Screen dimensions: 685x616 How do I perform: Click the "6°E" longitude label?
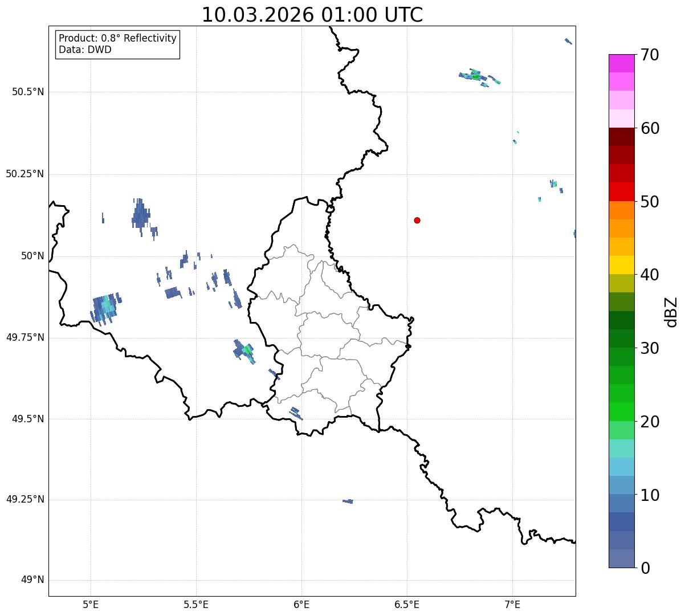pos(301,604)
